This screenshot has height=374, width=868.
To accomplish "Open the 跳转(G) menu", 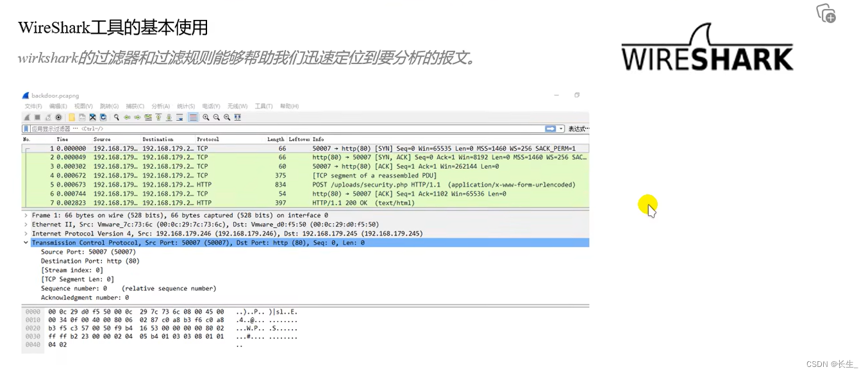I will click(x=110, y=106).
